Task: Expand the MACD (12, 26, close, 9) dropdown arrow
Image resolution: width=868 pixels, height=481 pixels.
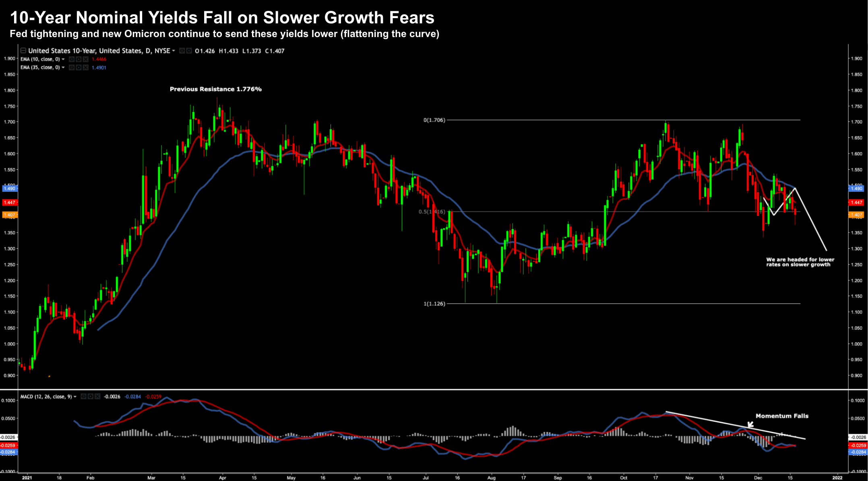Action: click(75, 397)
